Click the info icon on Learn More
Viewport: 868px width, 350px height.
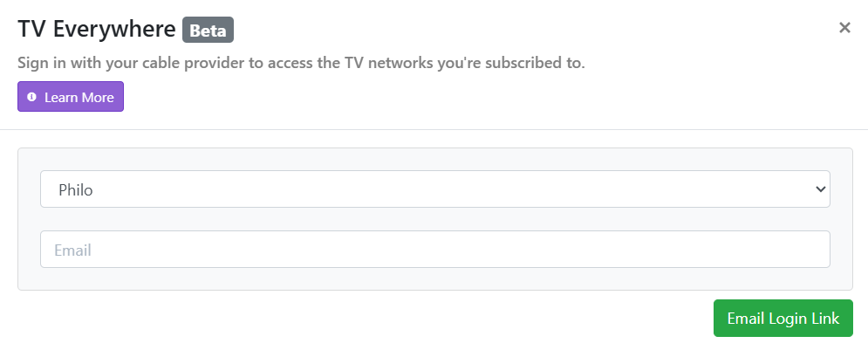pos(32,97)
